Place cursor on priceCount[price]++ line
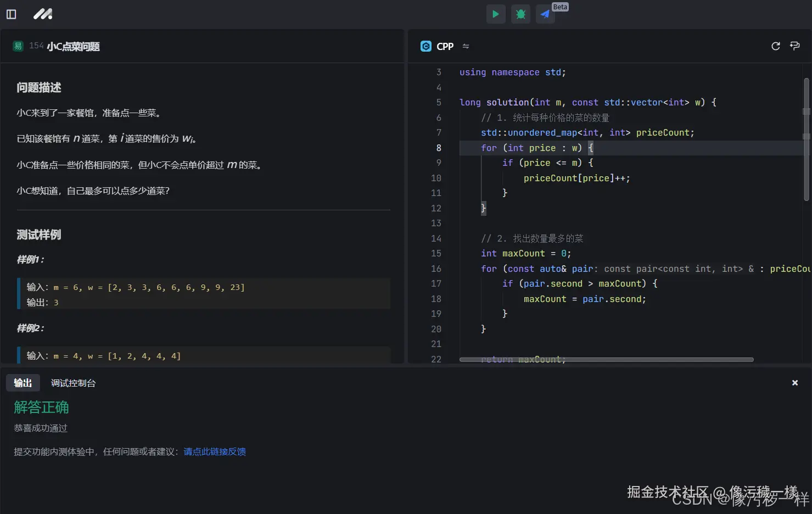This screenshot has height=514, width=812. point(576,178)
